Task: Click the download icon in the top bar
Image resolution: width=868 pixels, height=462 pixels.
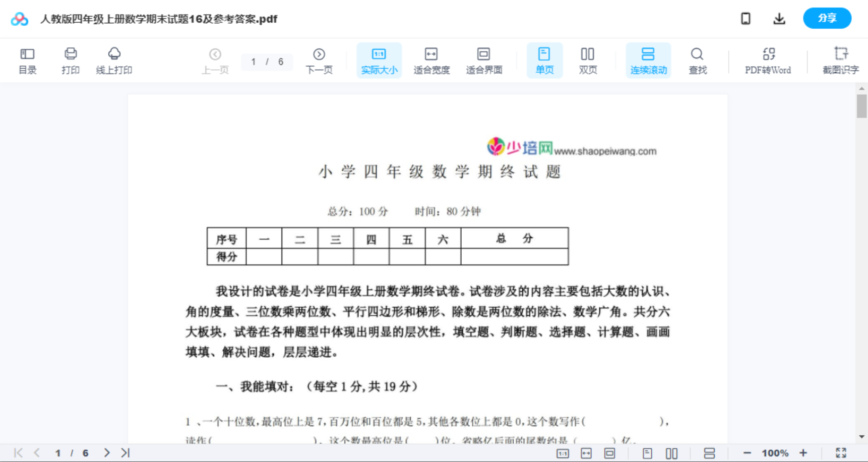Action: point(779,19)
